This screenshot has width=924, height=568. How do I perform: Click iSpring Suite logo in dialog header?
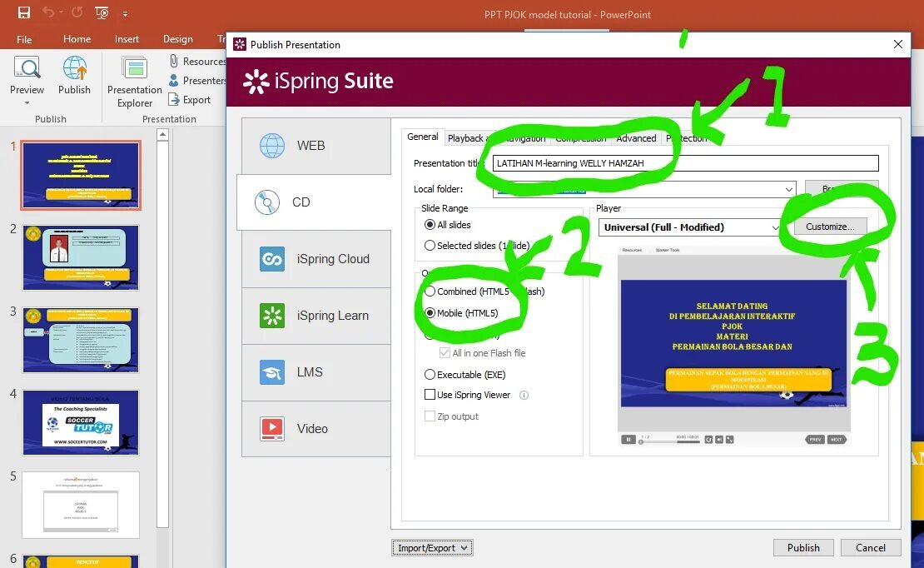(318, 82)
